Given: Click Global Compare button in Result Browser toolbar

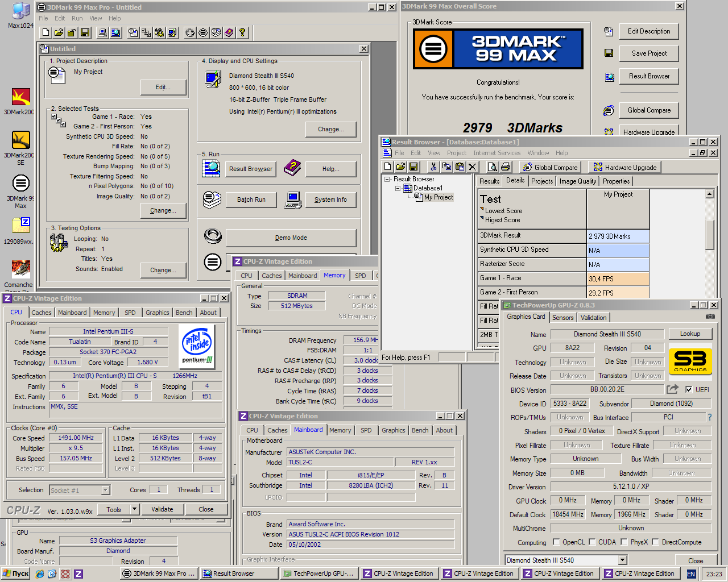Looking at the screenshot, I should click(550, 167).
